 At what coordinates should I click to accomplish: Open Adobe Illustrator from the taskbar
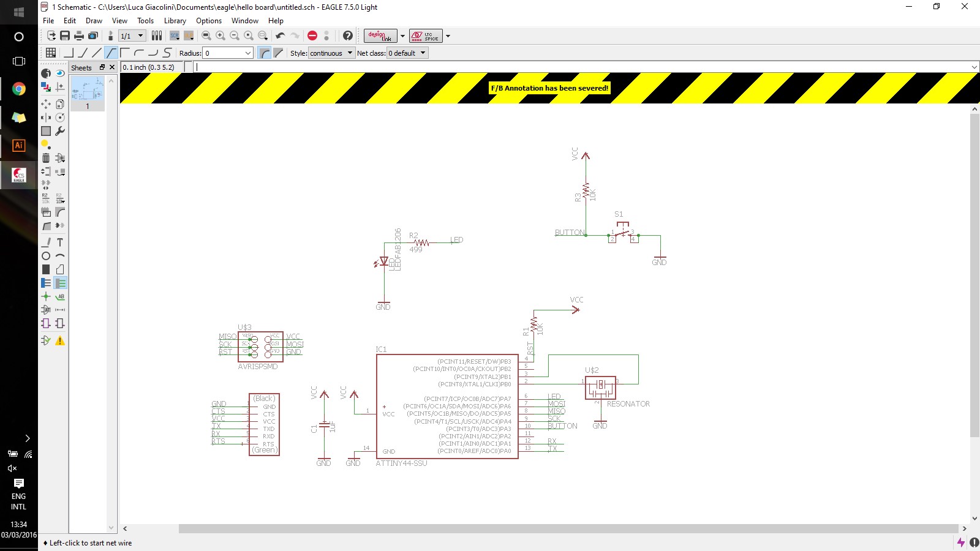(19, 146)
